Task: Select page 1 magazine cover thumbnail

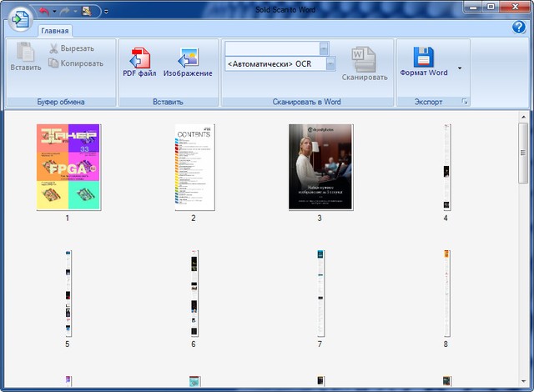Action: pyautogui.click(x=68, y=167)
